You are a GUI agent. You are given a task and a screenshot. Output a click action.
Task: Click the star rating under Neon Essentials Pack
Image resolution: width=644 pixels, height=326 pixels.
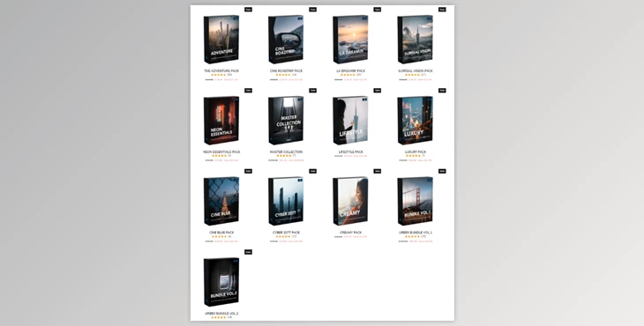(x=220, y=156)
